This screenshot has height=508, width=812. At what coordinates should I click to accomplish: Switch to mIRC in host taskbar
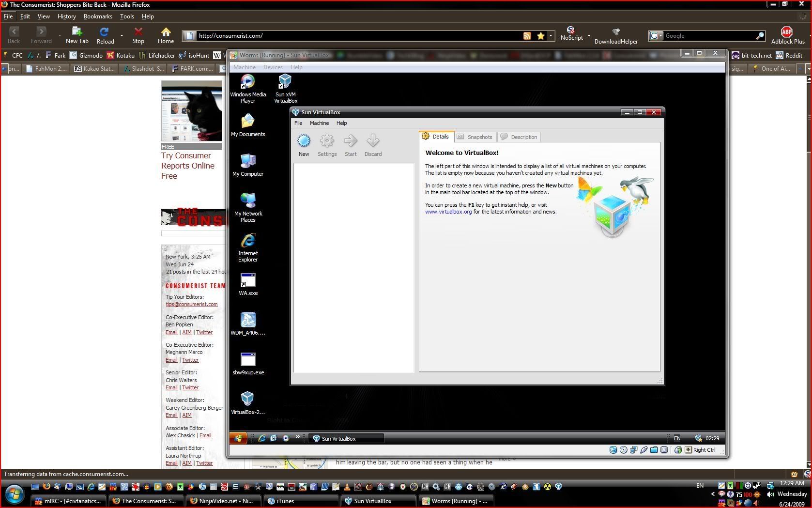point(67,501)
